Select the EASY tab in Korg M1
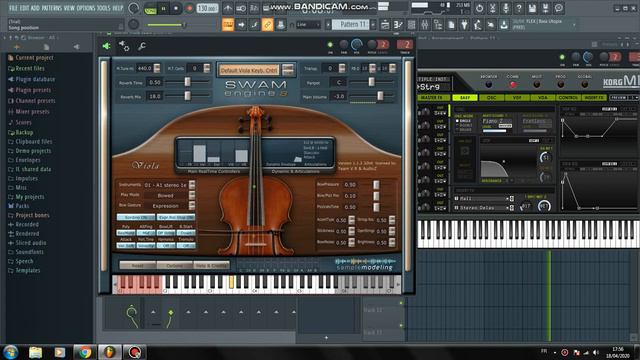Image resolution: width=640 pixels, height=360 pixels. 465,98
